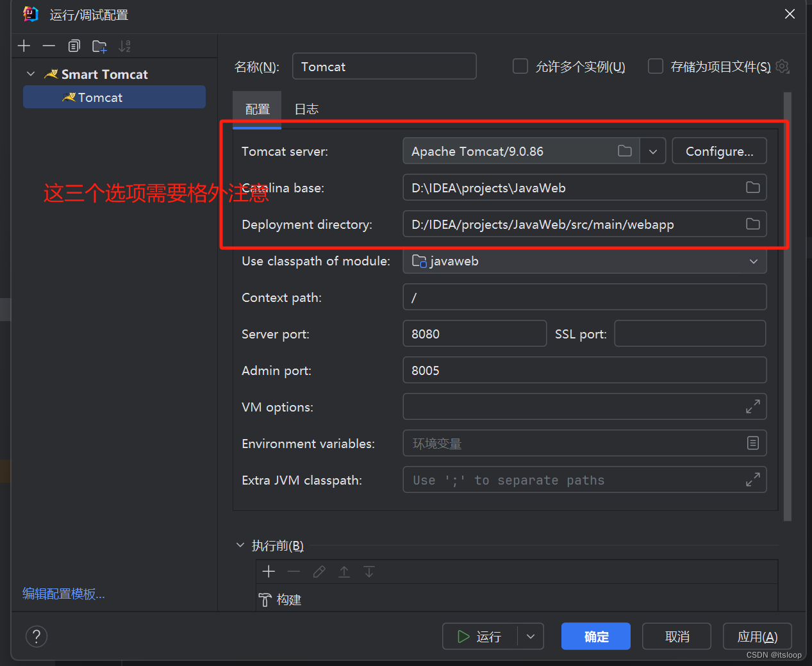Screen dimensions: 812x666
Task: Confirm with the 确定 button
Action: (596, 637)
